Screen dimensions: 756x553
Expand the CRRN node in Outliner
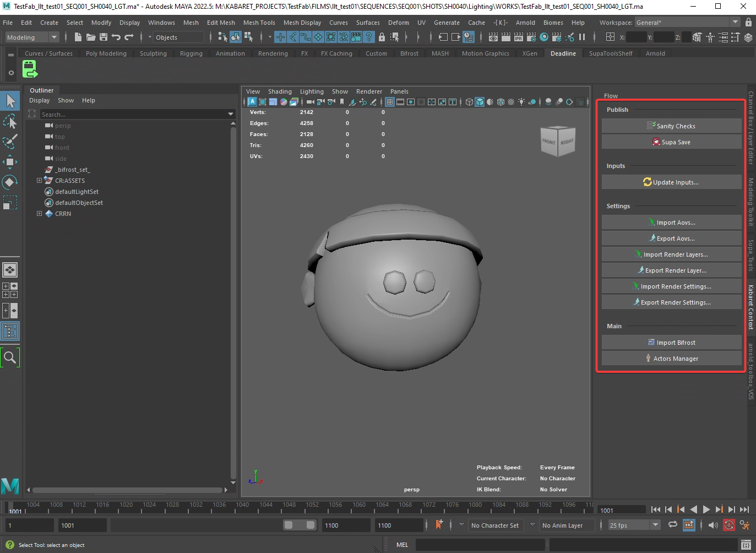tap(39, 214)
